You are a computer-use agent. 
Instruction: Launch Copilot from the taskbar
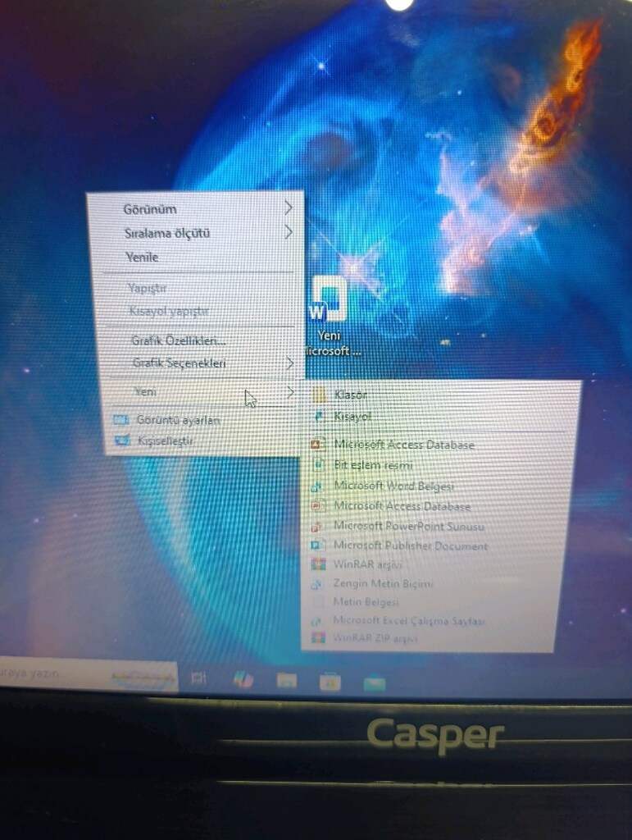pyautogui.click(x=243, y=679)
